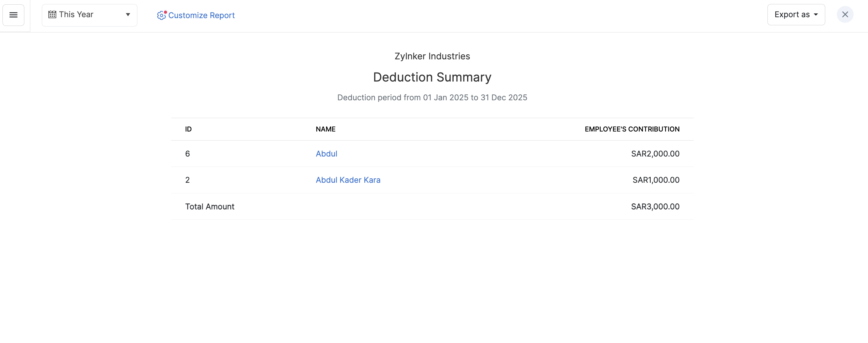Click the Zylnker Industries company name
Image resolution: width=868 pixels, height=343 pixels.
click(432, 56)
